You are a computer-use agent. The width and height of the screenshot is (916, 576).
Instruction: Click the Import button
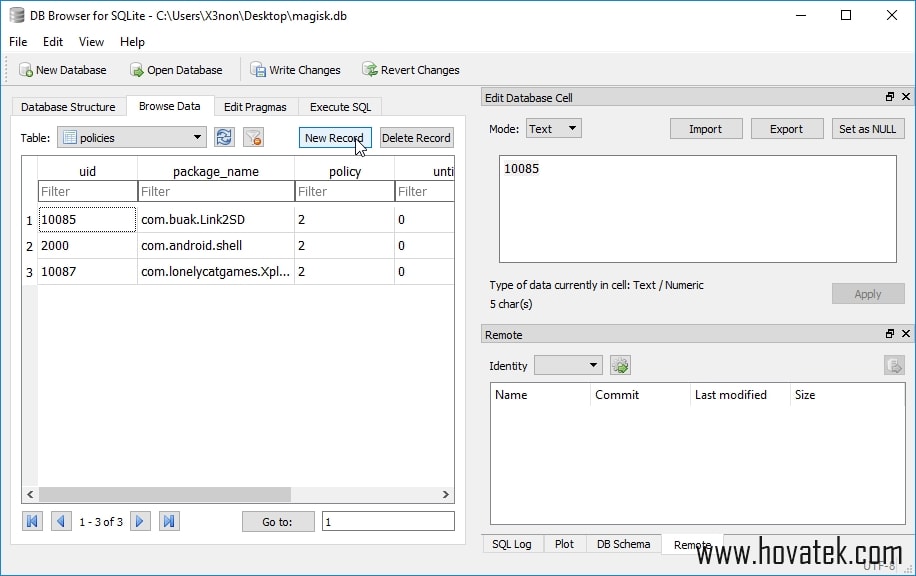[x=706, y=129]
